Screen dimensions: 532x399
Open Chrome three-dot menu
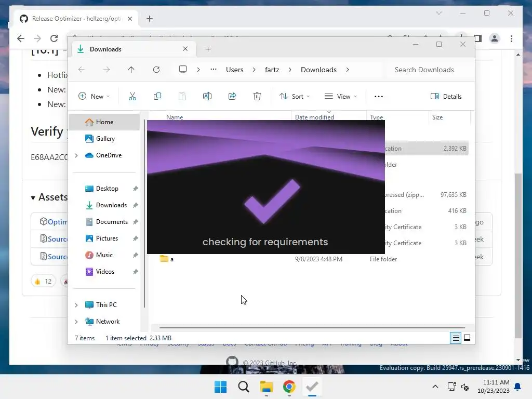click(511, 38)
